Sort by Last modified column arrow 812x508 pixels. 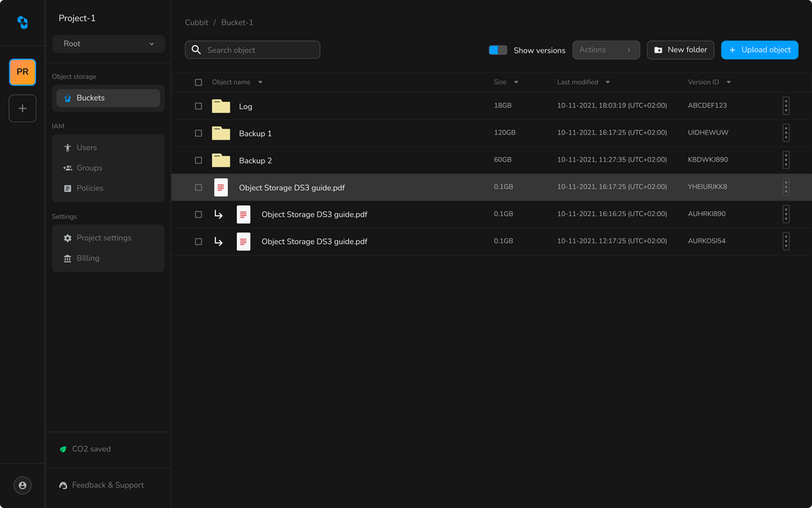point(607,83)
